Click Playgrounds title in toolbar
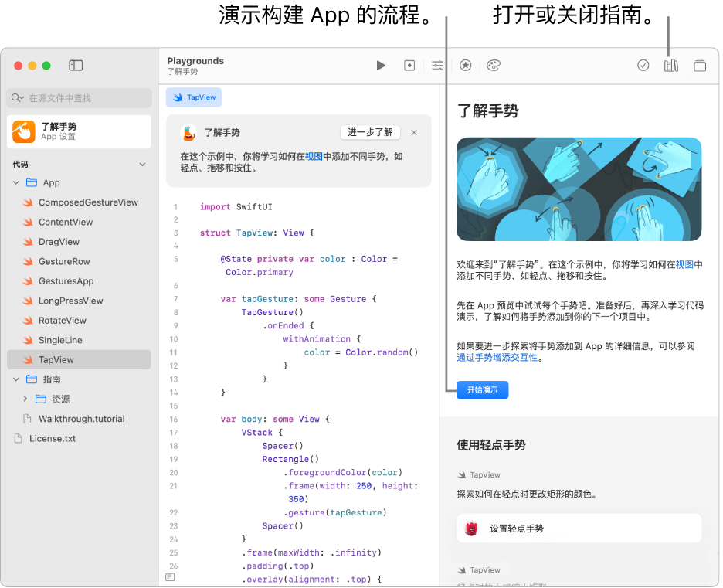The image size is (723, 588). (x=195, y=61)
